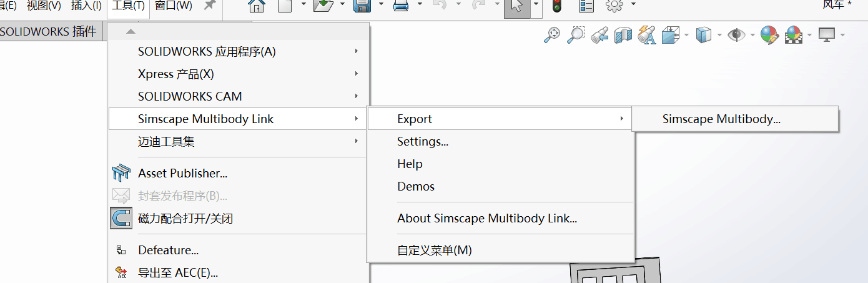Screen dimensions: 868x283
Task: Open a file using the folder arrow icon
Action: click(323, 6)
